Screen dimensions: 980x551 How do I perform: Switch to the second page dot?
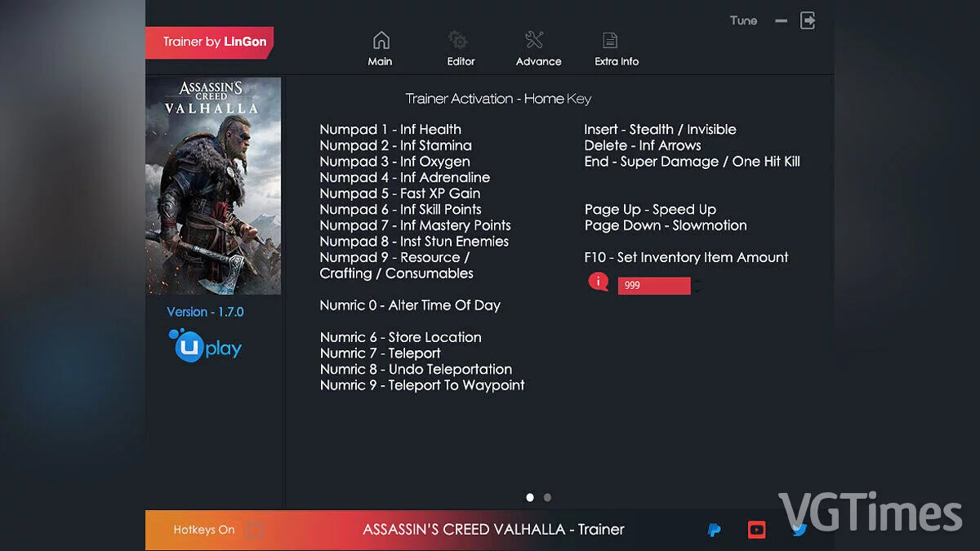[547, 497]
